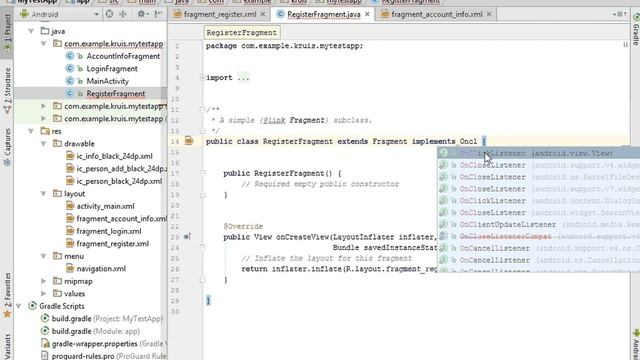Choose OnClientUpdateListener suggestion
Image resolution: width=640 pixels, height=360 pixels.
tap(539, 224)
